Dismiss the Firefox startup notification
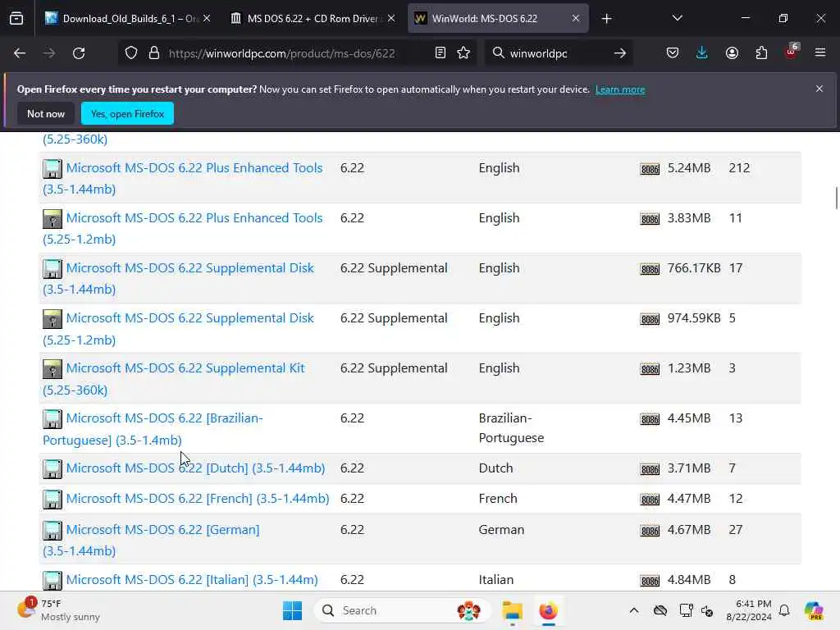Viewport: 840px width, 630px height. click(819, 89)
